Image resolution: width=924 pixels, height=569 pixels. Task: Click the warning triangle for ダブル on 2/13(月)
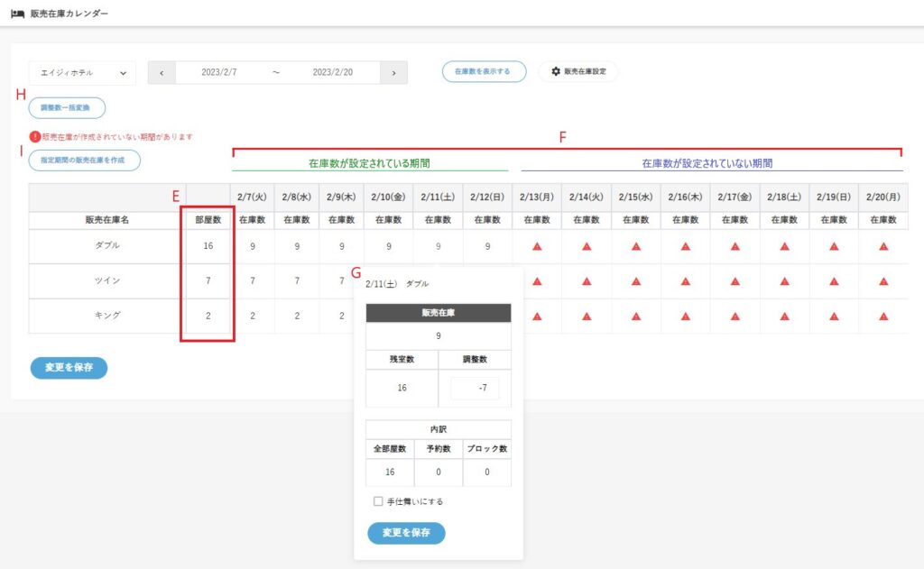click(x=536, y=246)
